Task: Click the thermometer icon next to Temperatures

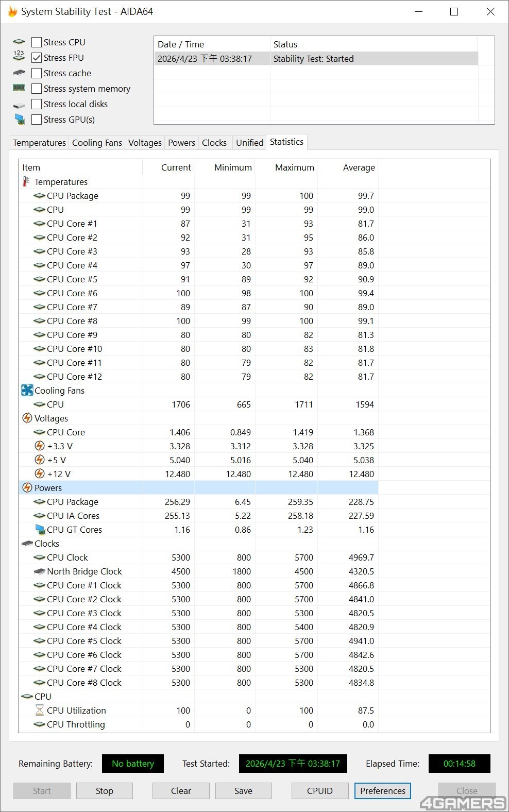Action: [x=26, y=182]
